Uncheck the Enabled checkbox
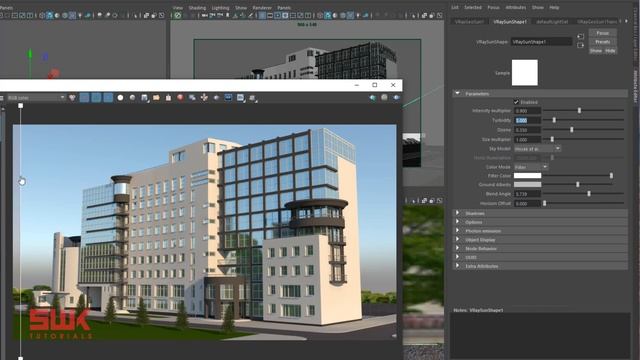The image size is (640, 360). 516,102
